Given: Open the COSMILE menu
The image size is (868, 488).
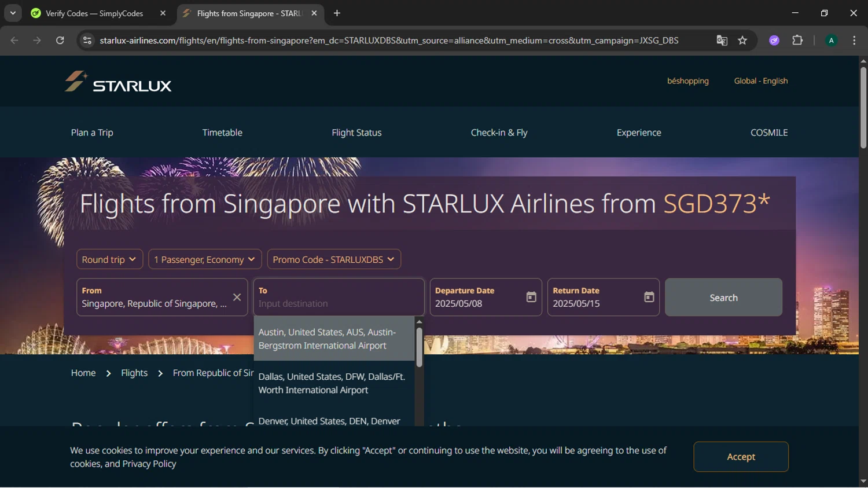Looking at the screenshot, I should click(x=769, y=133).
